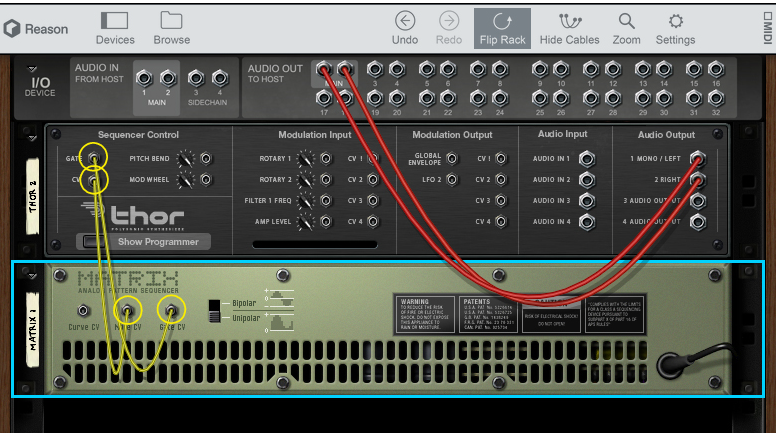Click Sidechain input jack 4
This screenshot has width=777, height=433.
pyautogui.click(x=220, y=78)
